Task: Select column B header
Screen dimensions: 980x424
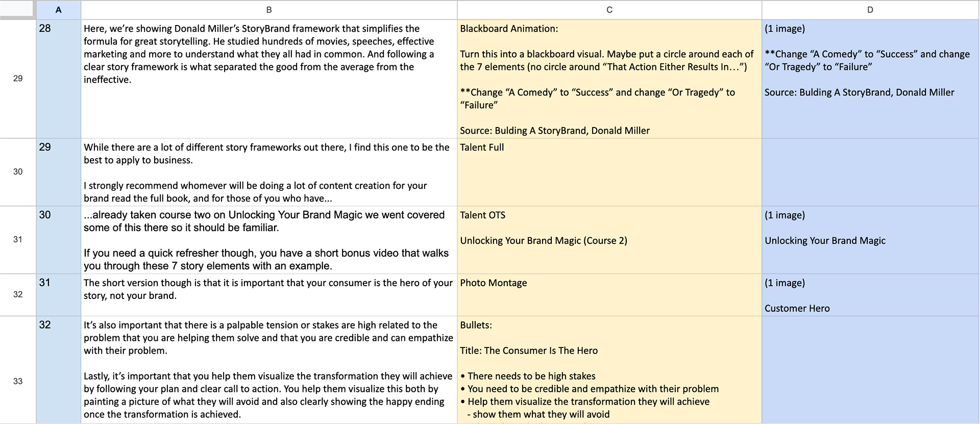Action: pyautogui.click(x=269, y=10)
